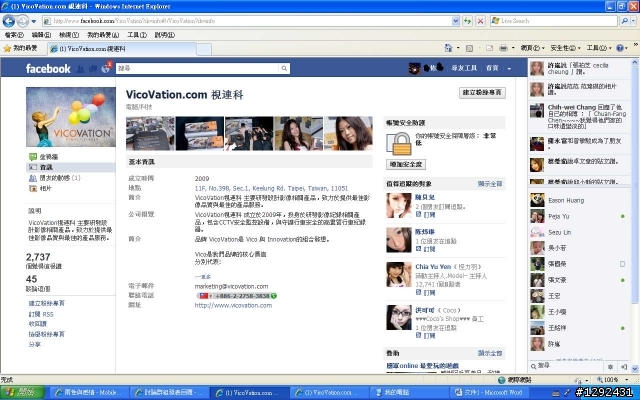Expand the Print options dropdown arrow
The width and height of the screenshot is (640, 400).
pyautogui.click(x=513, y=48)
